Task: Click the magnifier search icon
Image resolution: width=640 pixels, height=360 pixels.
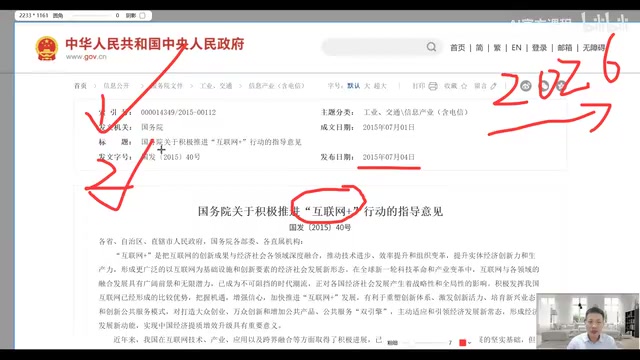Action: (431, 47)
